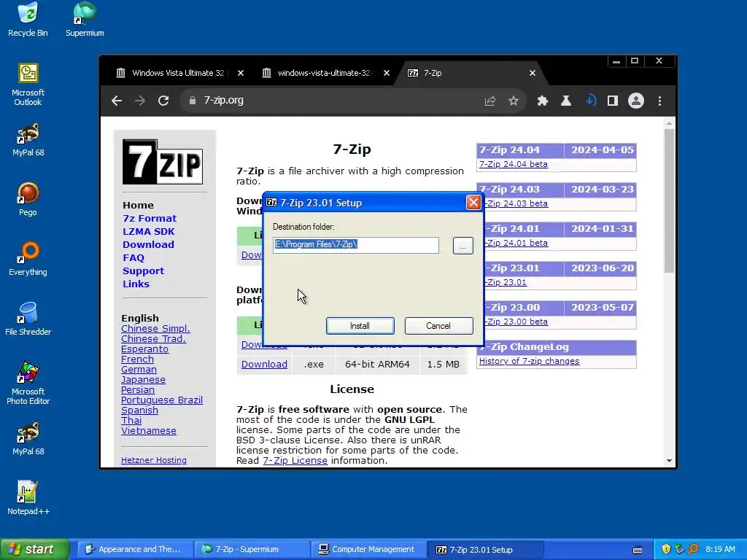
Task: Switch language to Esperanto
Action: tap(144, 349)
